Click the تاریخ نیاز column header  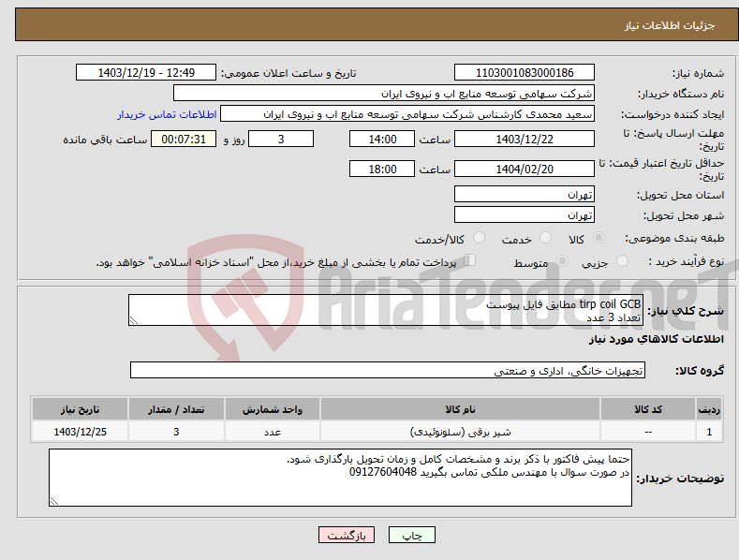pyautogui.click(x=81, y=409)
